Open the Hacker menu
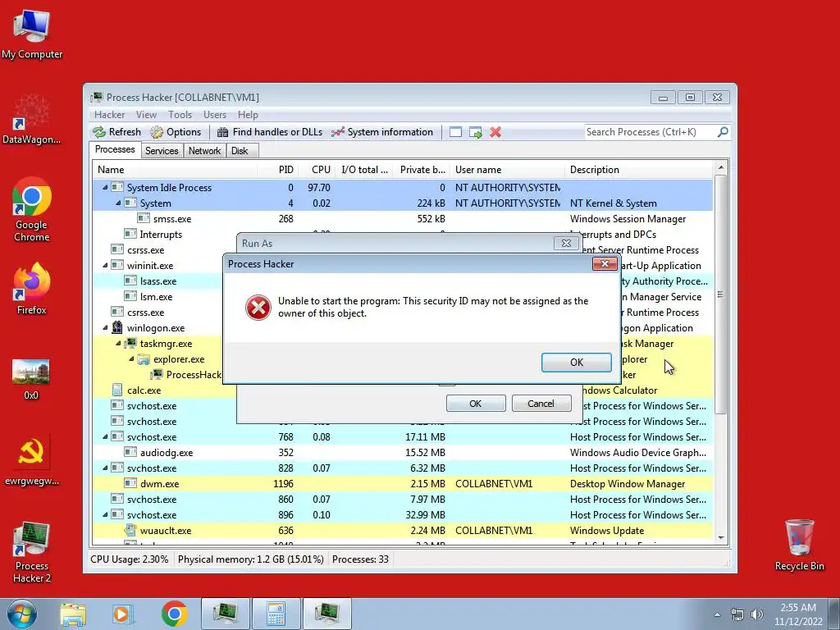This screenshot has width=840, height=630. click(x=109, y=115)
